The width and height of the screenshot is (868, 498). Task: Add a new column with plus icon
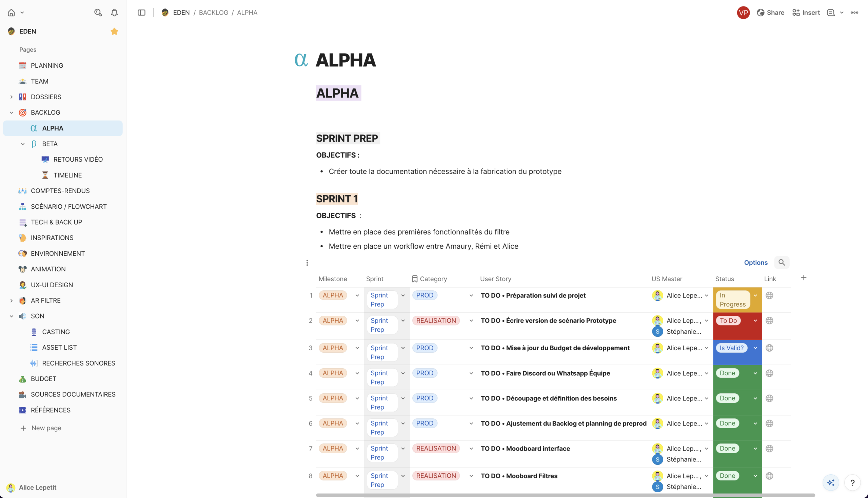pyautogui.click(x=804, y=278)
